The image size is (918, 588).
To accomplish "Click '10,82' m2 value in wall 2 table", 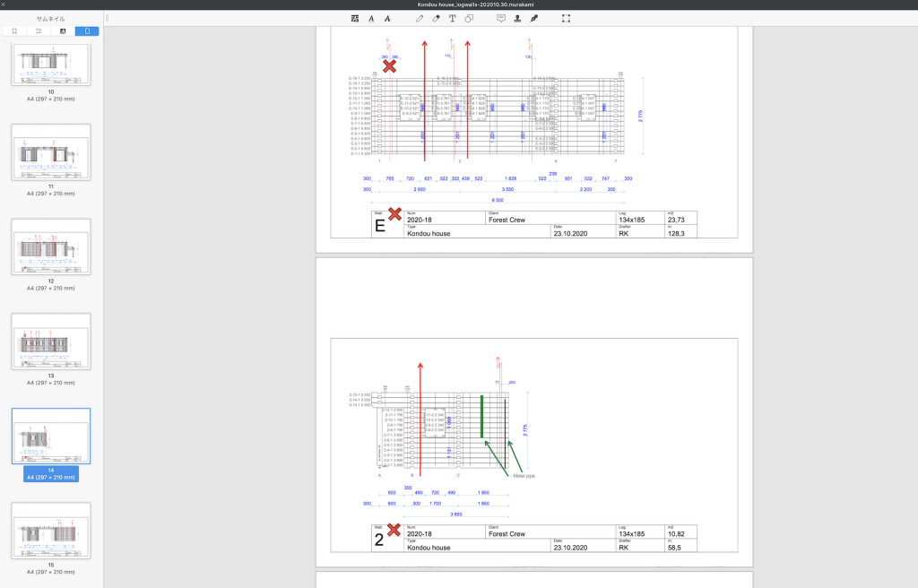I will [676, 534].
